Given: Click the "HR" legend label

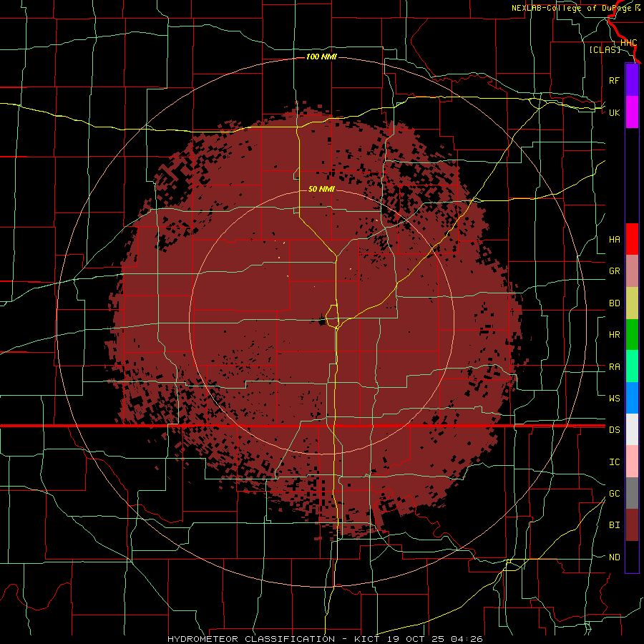Looking at the screenshot, I should [x=614, y=335].
